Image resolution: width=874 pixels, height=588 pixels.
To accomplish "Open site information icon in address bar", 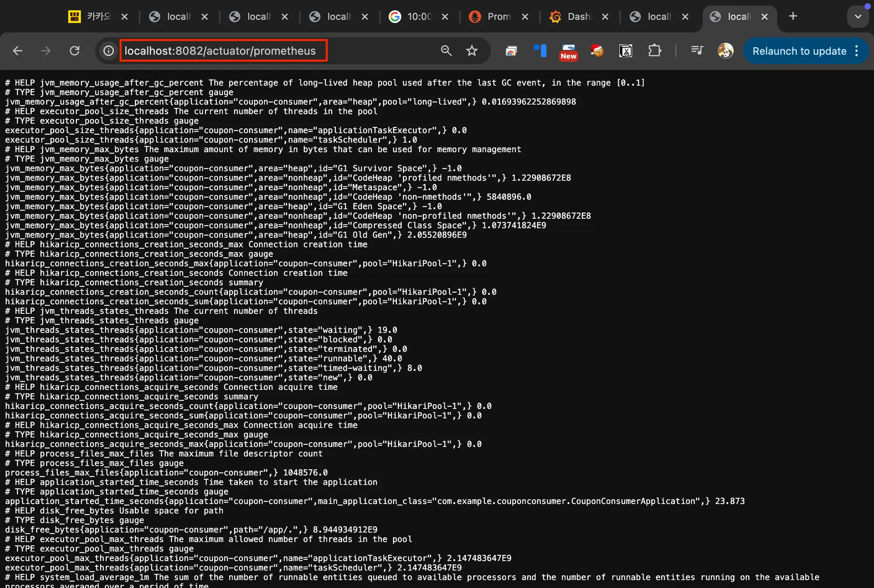I will (109, 51).
